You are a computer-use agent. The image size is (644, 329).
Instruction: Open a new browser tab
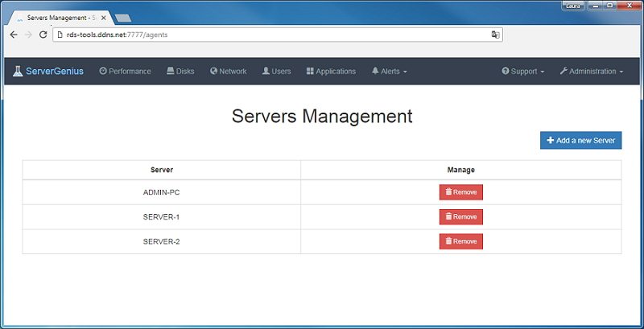tap(123, 17)
